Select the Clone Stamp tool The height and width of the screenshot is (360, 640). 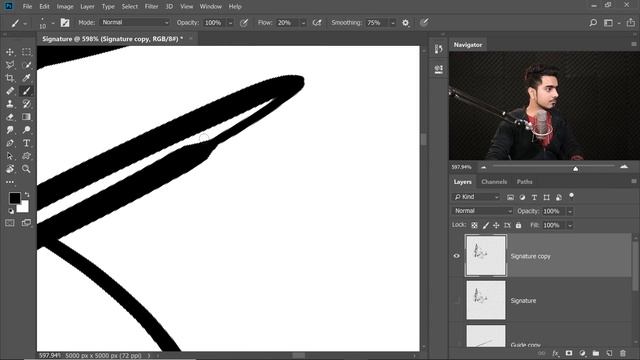[x=10, y=104]
